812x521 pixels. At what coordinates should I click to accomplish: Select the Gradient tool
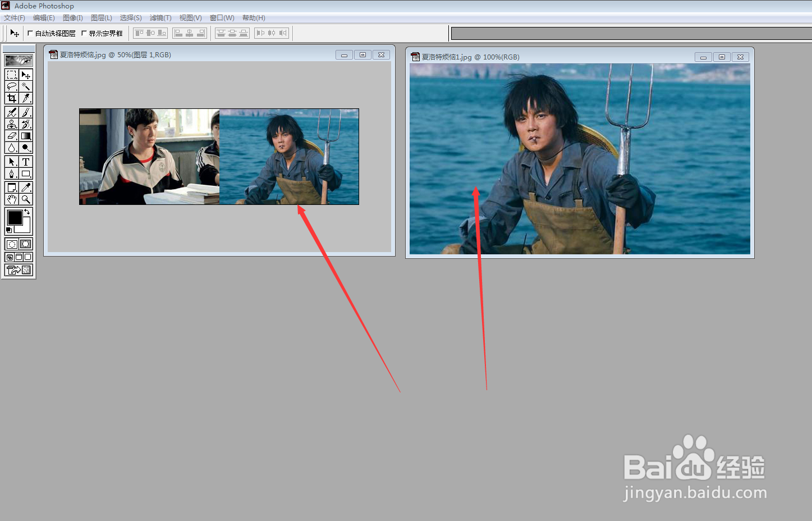click(x=26, y=136)
